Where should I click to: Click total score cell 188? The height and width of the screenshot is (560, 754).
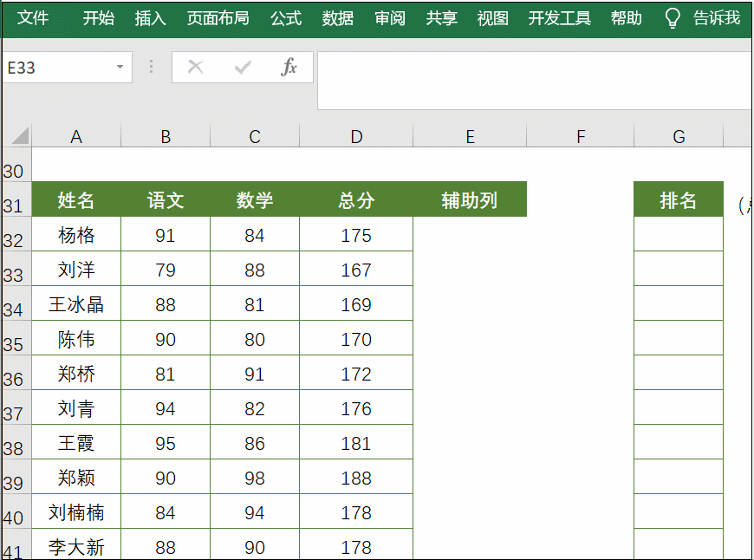point(356,476)
